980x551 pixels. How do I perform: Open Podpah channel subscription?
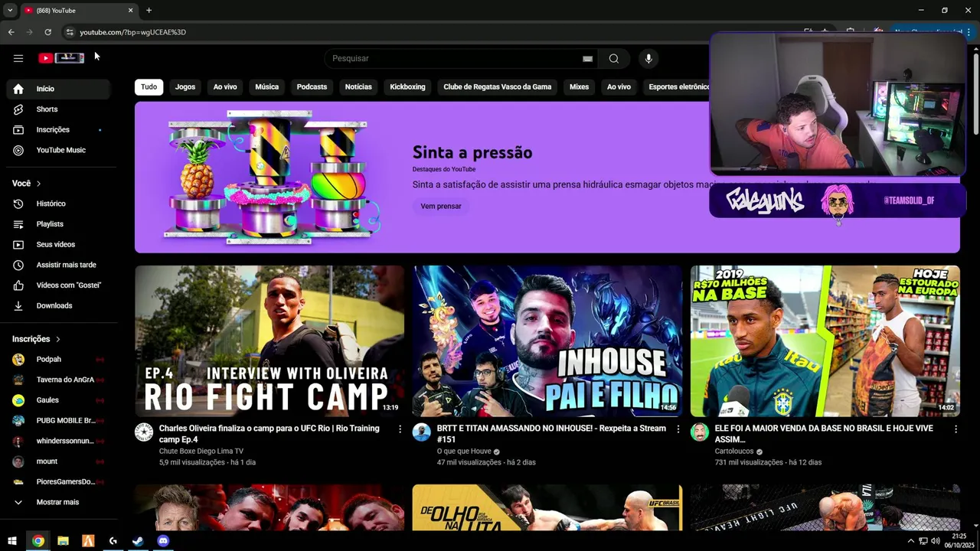(x=58, y=360)
